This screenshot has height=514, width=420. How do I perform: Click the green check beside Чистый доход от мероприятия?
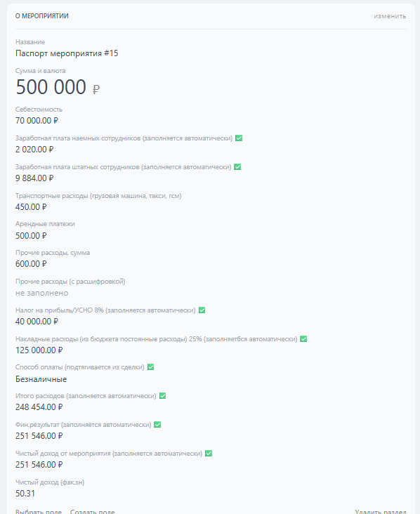pos(208,453)
